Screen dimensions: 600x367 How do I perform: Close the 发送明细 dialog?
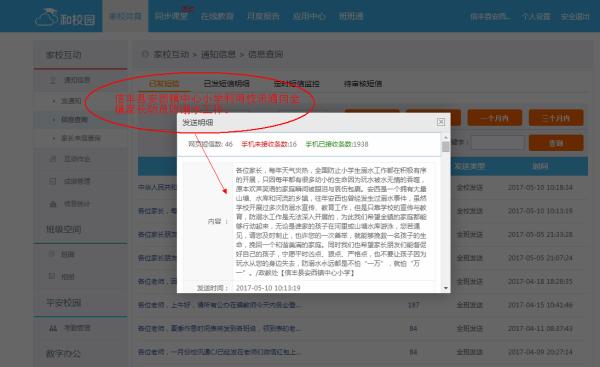(441, 122)
